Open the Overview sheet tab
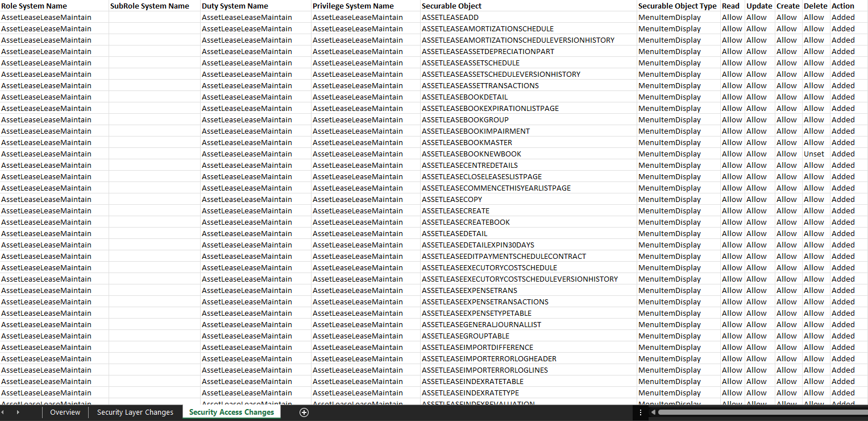868x421 pixels. pos(65,412)
